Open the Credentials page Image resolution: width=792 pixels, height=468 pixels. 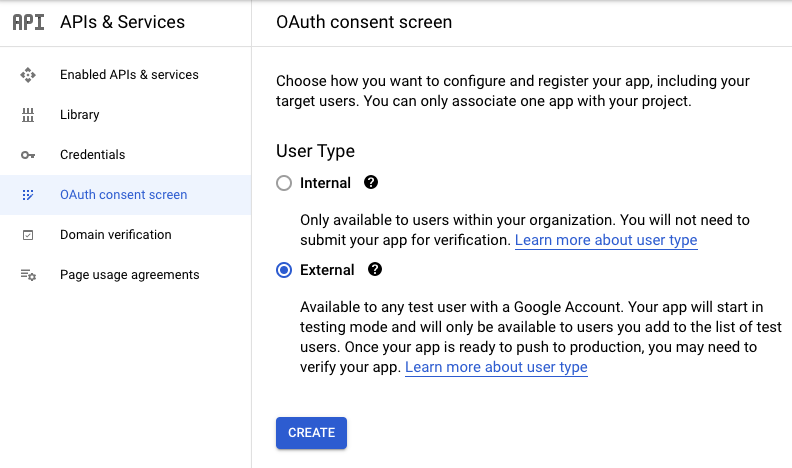tap(125, 155)
